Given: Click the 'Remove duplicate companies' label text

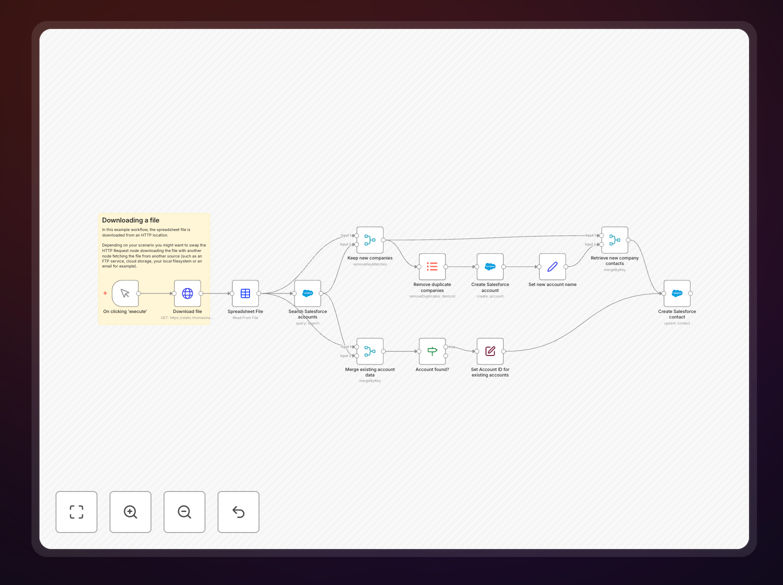Looking at the screenshot, I should click(x=432, y=287).
